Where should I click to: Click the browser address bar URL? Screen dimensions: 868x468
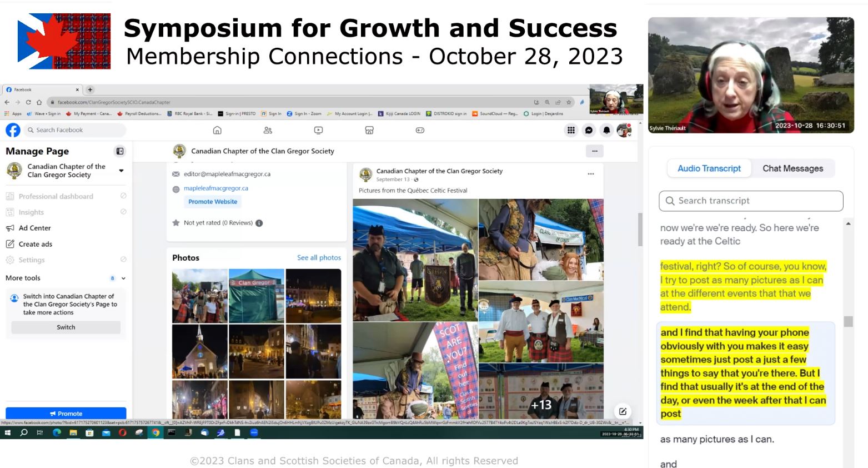tap(114, 102)
